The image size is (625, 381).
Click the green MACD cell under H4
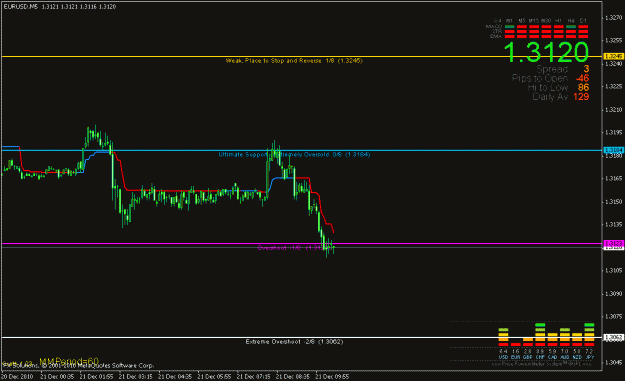click(571, 27)
